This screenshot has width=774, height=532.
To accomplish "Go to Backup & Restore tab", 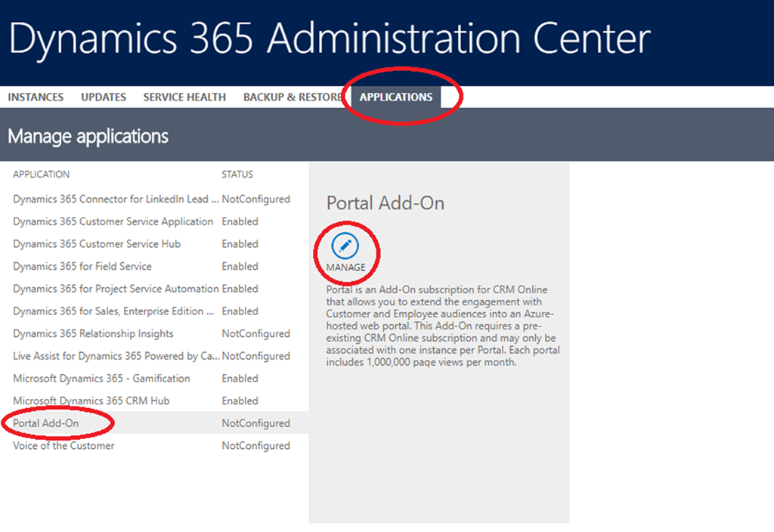I will [x=293, y=97].
